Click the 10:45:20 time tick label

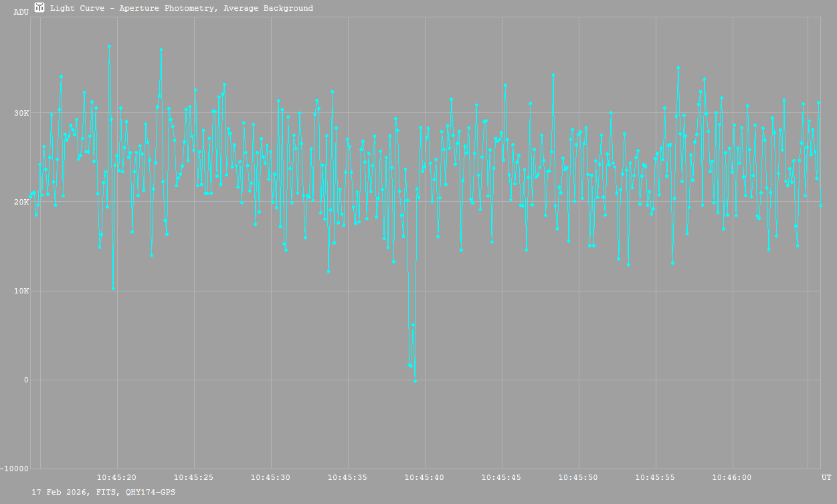(x=117, y=477)
